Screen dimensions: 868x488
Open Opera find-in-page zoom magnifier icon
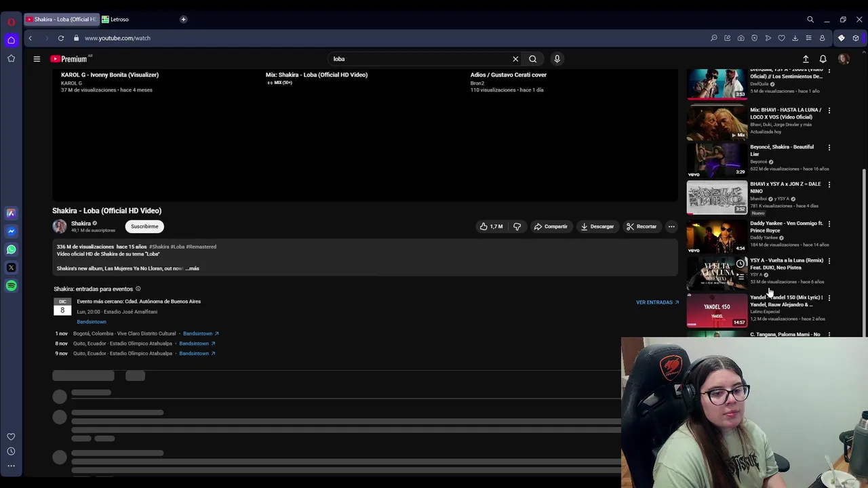pos(714,38)
